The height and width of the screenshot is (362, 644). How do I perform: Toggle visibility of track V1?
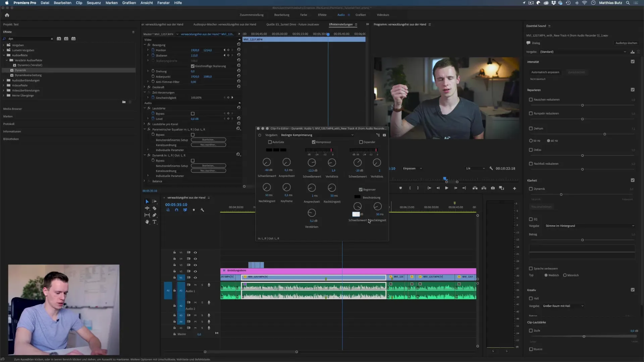pyautogui.click(x=195, y=278)
